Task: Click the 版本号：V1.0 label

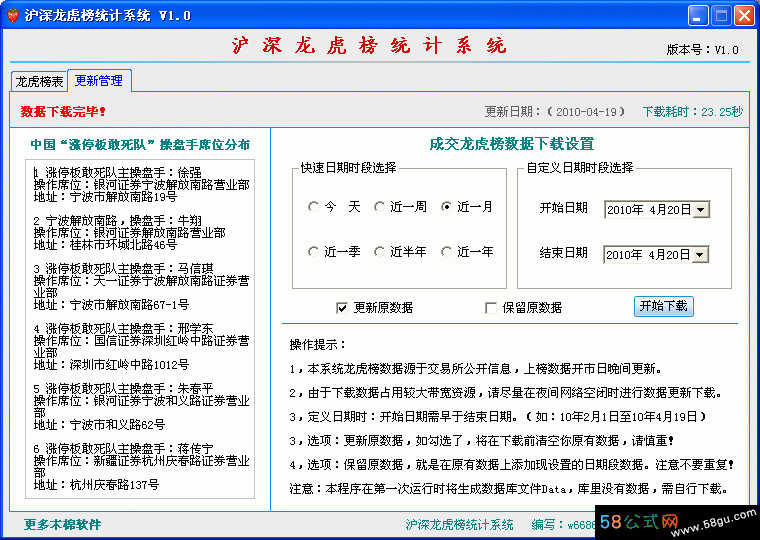Action: 703,49
